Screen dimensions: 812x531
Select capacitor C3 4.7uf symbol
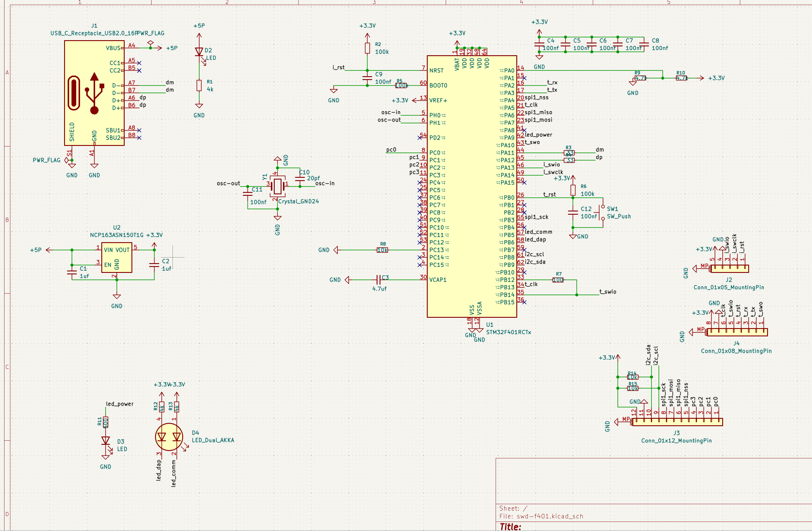coord(378,280)
